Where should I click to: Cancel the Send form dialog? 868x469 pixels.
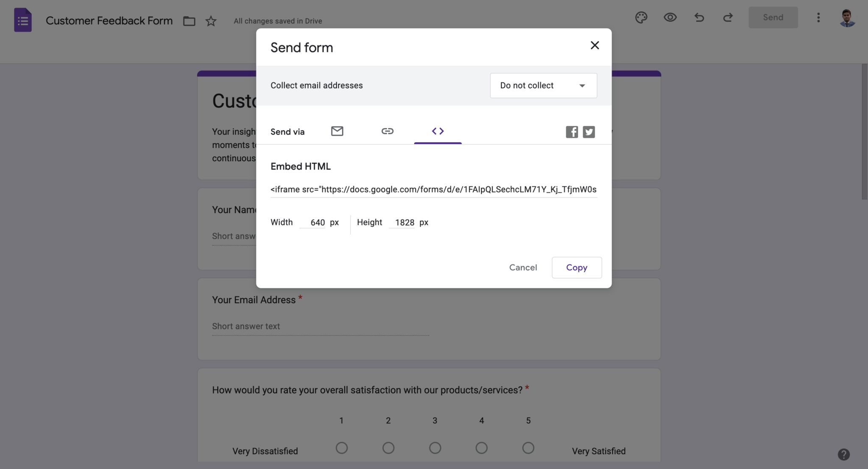click(523, 267)
